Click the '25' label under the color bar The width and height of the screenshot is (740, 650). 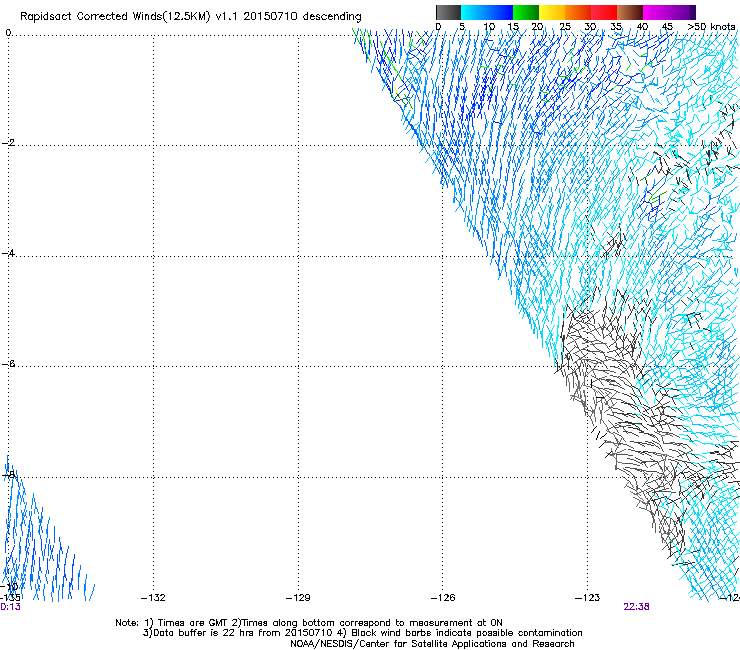tap(565, 26)
